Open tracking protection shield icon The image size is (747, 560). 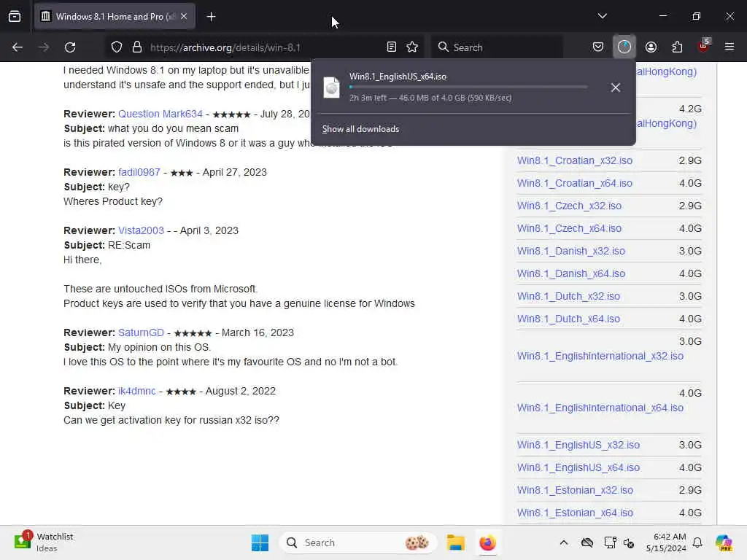click(x=117, y=47)
